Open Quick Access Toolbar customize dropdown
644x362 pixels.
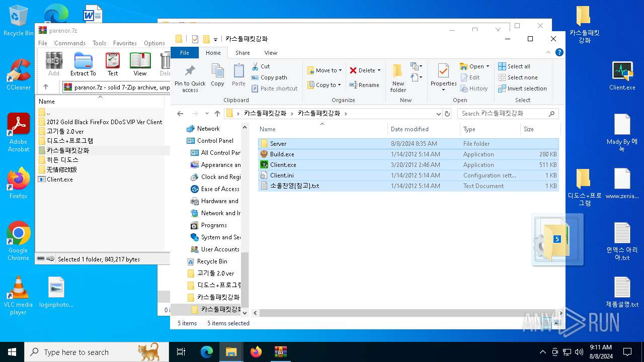tap(216, 39)
